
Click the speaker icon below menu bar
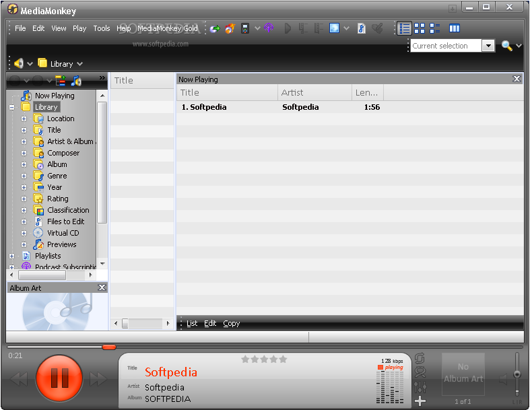(x=19, y=63)
